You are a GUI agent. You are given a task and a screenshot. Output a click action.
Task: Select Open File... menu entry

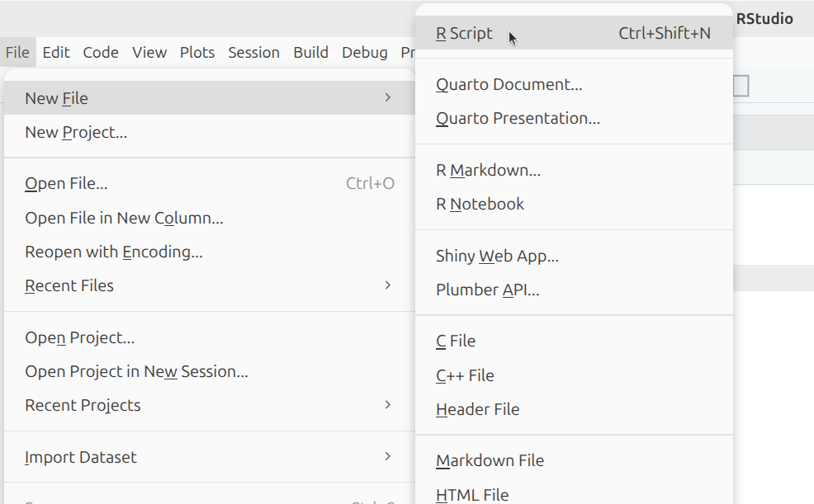point(210,184)
